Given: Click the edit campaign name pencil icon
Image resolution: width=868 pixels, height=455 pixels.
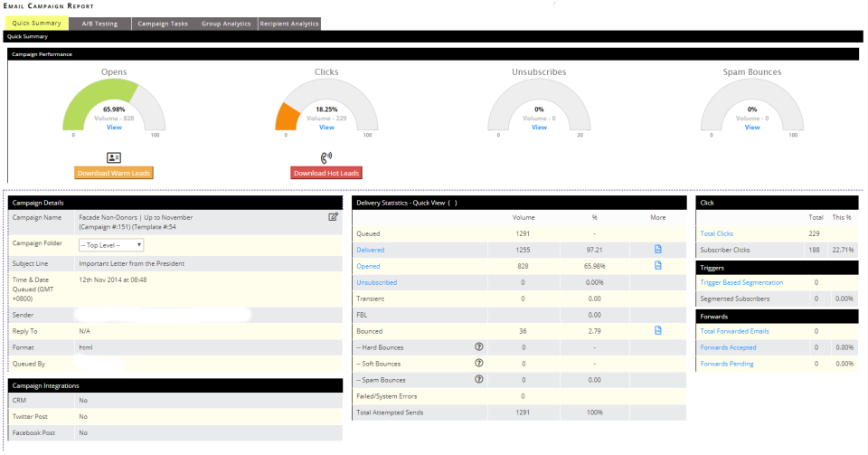Looking at the screenshot, I should [x=333, y=217].
